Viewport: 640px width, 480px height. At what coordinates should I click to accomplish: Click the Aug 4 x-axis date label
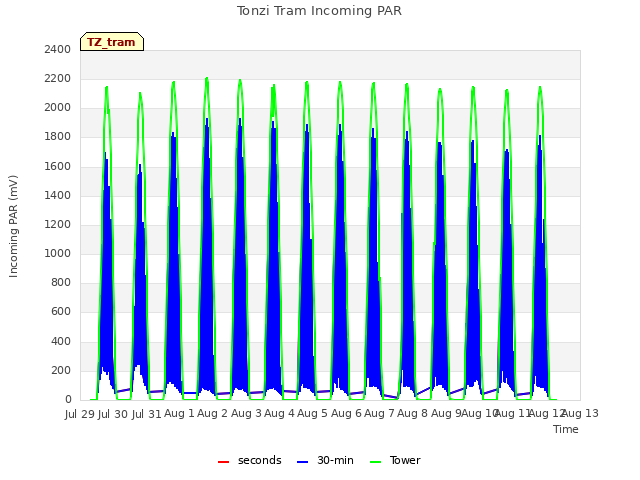point(279,413)
